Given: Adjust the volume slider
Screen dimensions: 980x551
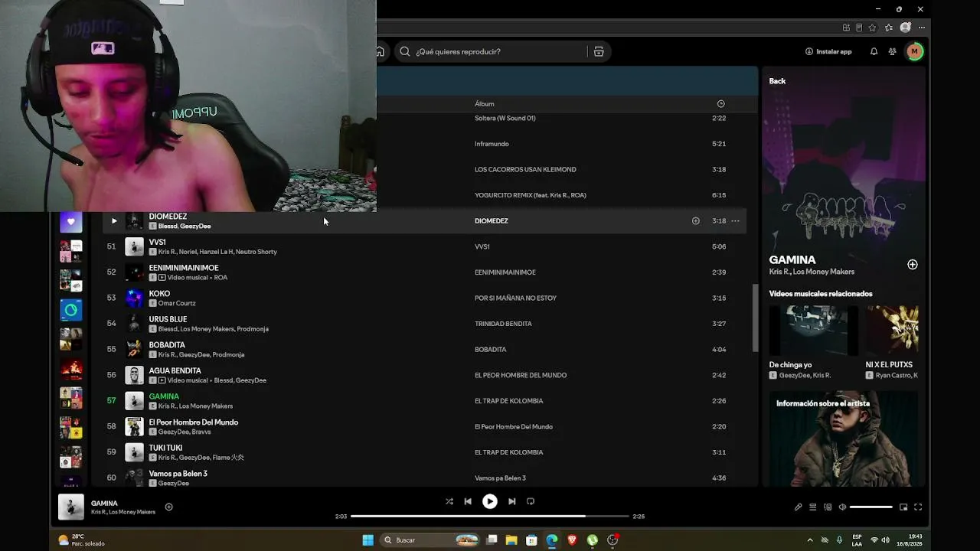Looking at the screenshot, I should [871, 507].
